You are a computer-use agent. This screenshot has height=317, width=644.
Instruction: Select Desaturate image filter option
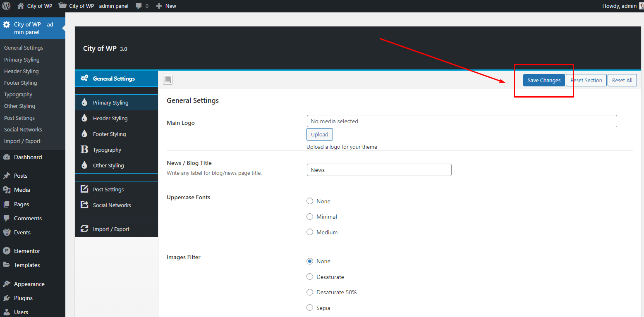pyautogui.click(x=310, y=277)
